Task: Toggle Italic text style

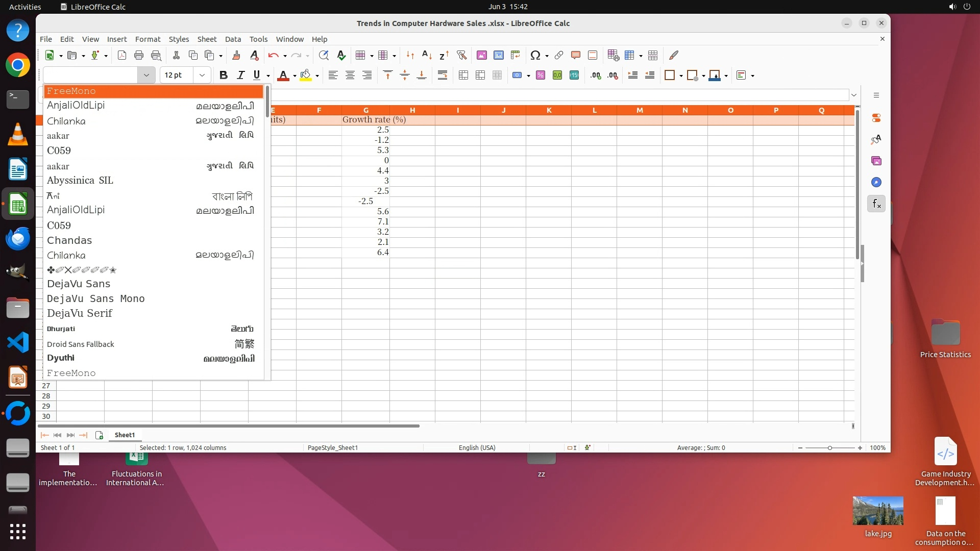Action: (240, 76)
